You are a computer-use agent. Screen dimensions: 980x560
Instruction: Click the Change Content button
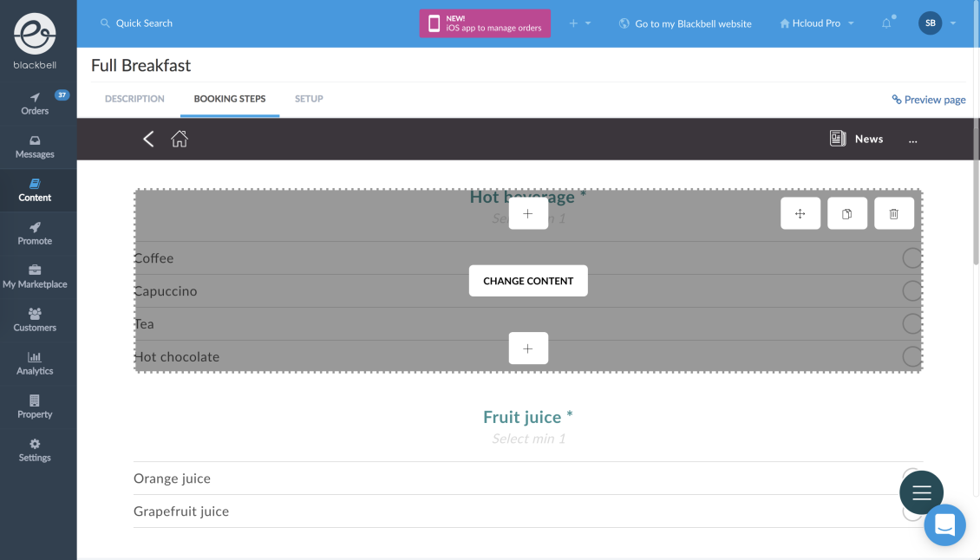click(528, 281)
